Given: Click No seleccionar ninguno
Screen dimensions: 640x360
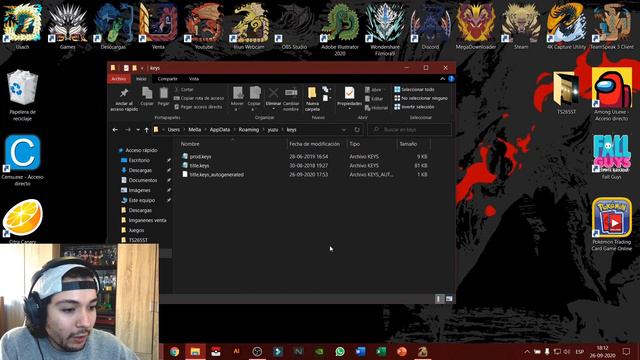Looking at the screenshot, I should [421, 98].
